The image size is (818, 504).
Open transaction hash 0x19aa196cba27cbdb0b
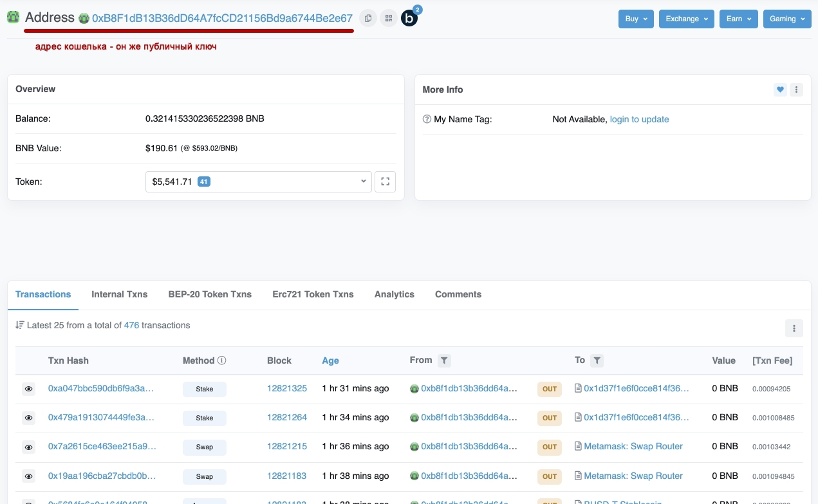[x=102, y=476]
